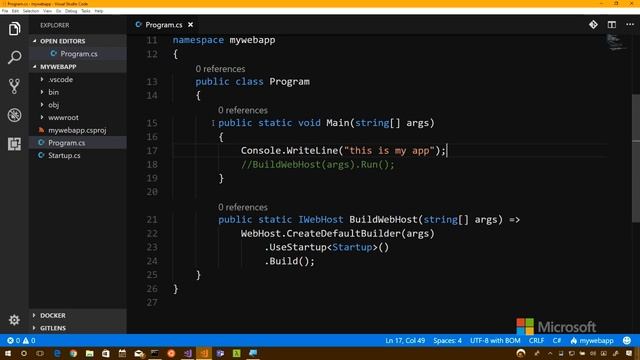Open the Source Control view

coord(14,86)
